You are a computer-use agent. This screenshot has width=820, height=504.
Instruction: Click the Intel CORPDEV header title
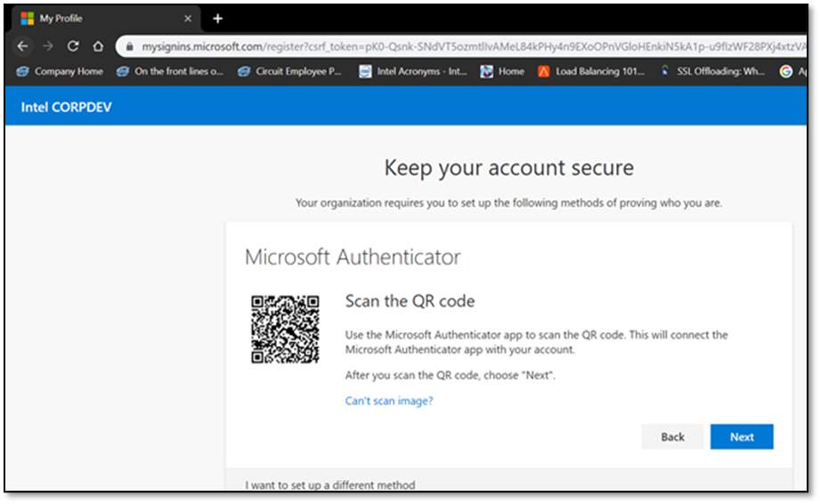coord(67,107)
